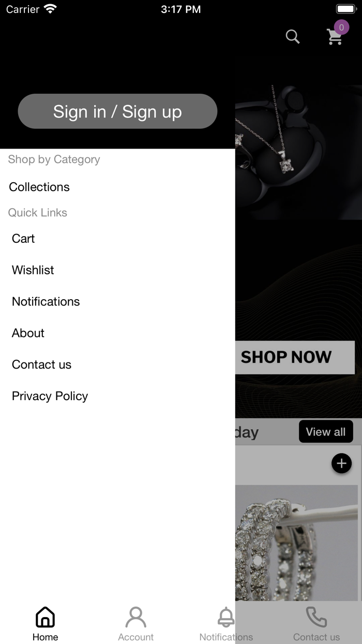Open the Notifications bell icon
The width and height of the screenshot is (362, 644).
coord(226,617)
